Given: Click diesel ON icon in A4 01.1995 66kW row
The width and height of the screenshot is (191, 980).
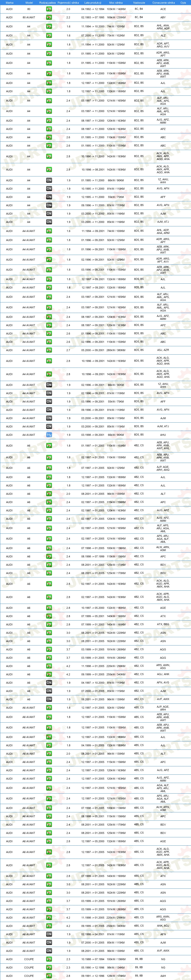Looking at the screenshot, I should 49,180.
